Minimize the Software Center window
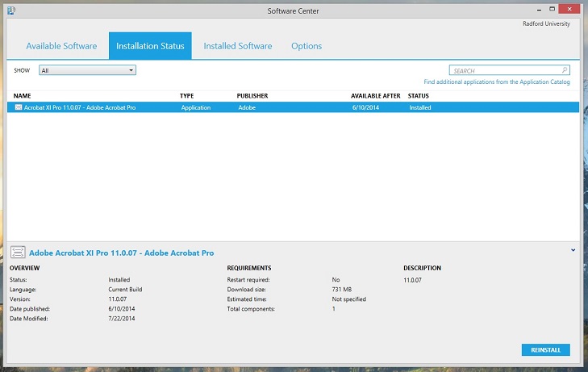This screenshot has height=372, width=588. (539, 10)
